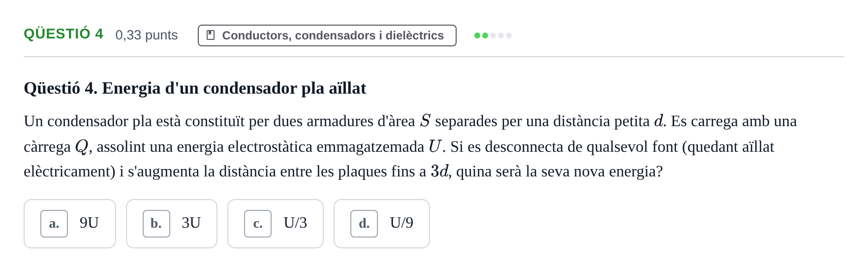
Task: Open the Conductors, condensadors i dielèctrics topic tag
Action: click(327, 35)
